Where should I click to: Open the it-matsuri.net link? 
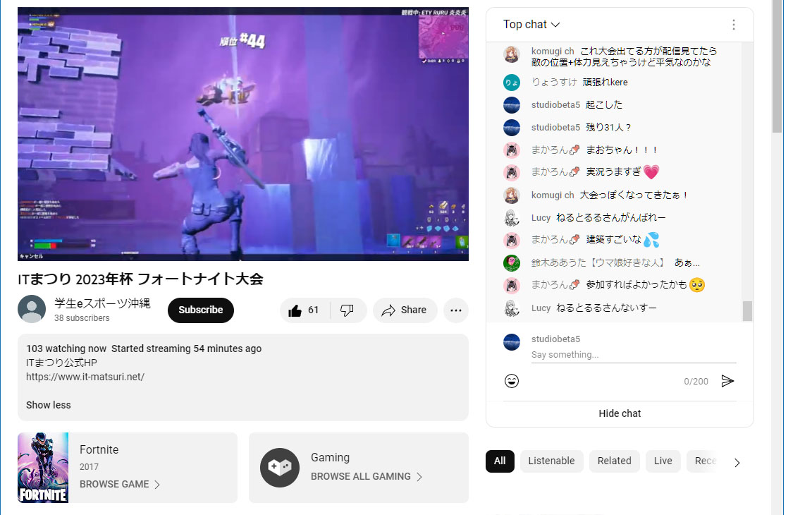point(85,377)
